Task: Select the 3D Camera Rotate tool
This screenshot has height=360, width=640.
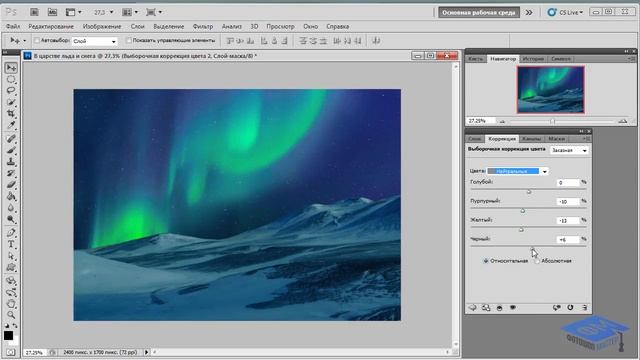Action: click(11, 292)
